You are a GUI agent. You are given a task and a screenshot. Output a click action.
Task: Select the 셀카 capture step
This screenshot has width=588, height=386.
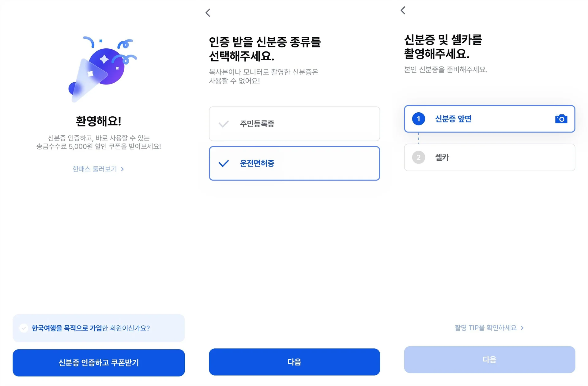[489, 157]
